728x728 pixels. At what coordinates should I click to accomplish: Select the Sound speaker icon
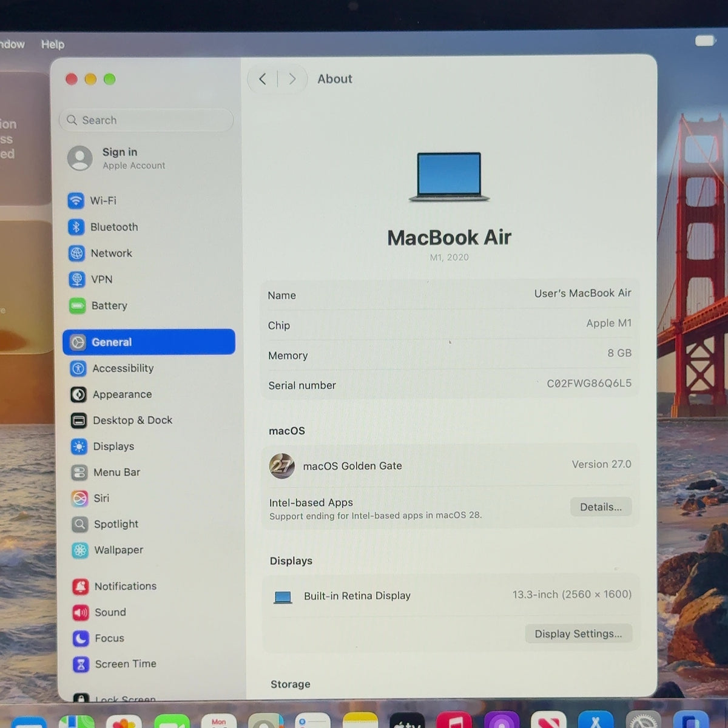click(x=81, y=613)
